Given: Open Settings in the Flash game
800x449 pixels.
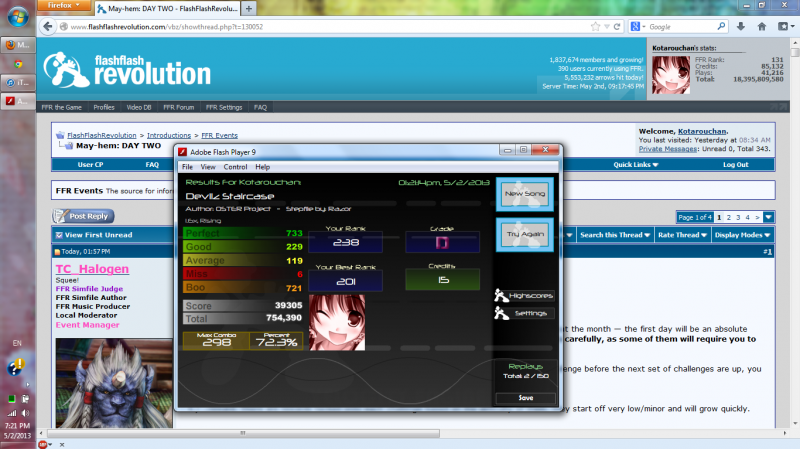Looking at the screenshot, I should pyautogui.click(x=524, y=313).
